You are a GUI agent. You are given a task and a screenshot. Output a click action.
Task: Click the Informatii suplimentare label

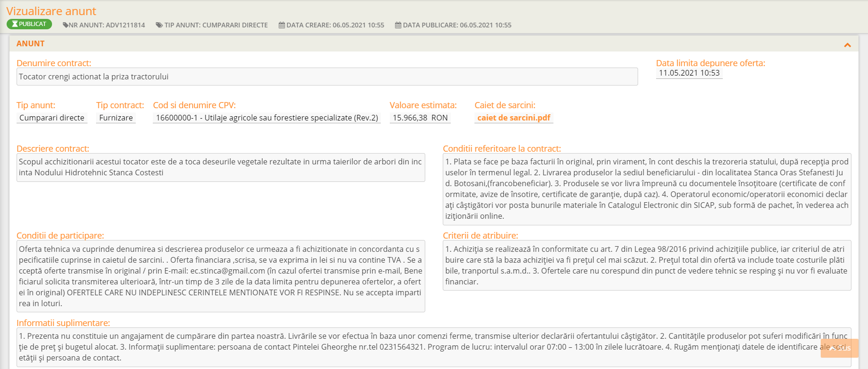(x=63, y=323)
